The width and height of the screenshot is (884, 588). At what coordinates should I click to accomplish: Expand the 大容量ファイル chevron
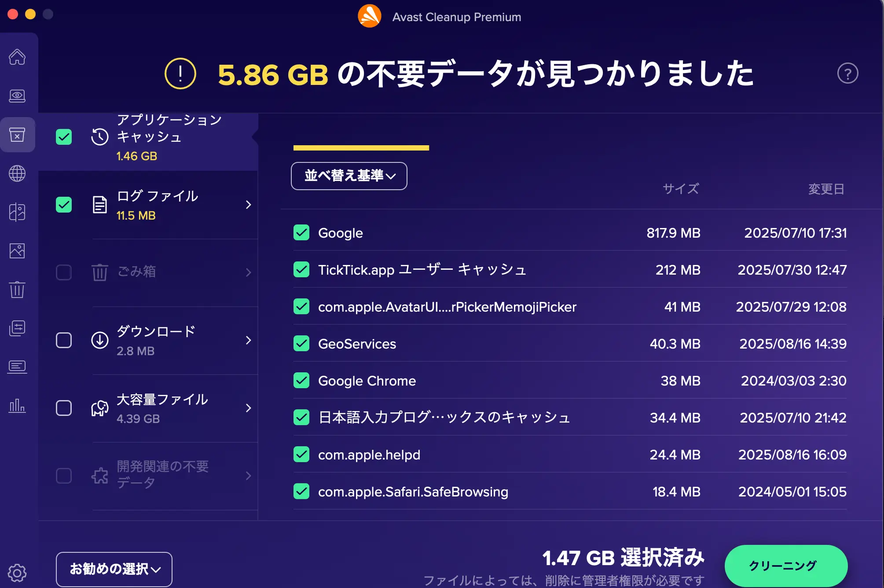pos(249,408)
